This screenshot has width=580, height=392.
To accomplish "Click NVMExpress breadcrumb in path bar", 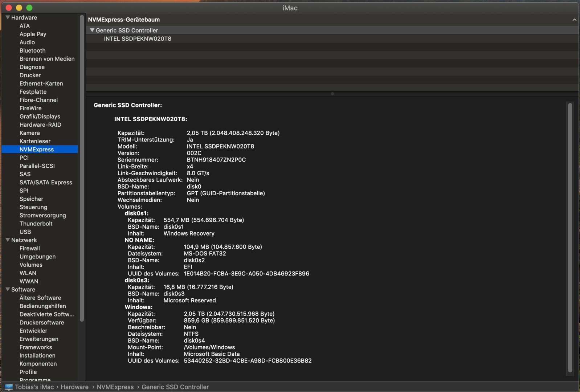I will click(x=115, y=387).
